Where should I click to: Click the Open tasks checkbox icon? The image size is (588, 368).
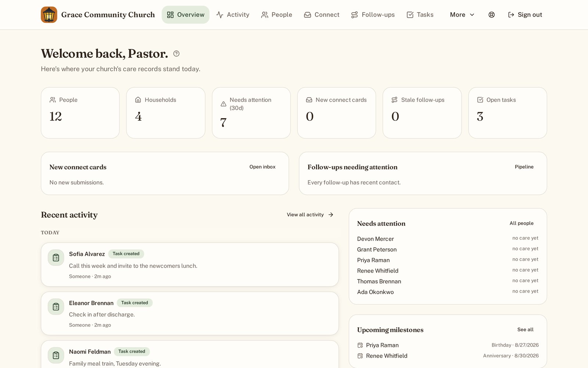click(480, 100)
